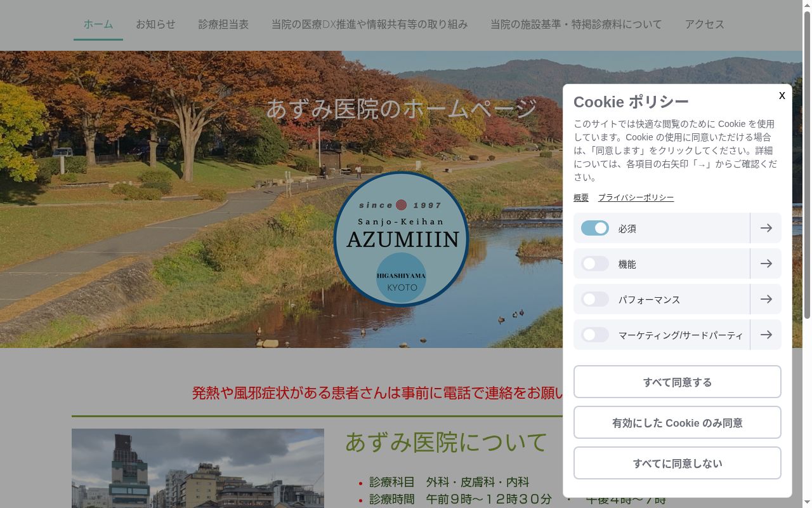Click the red 発熱や風邪症状 notice text
The width and height of the screenshot is (812, 508).
point(377,393)
